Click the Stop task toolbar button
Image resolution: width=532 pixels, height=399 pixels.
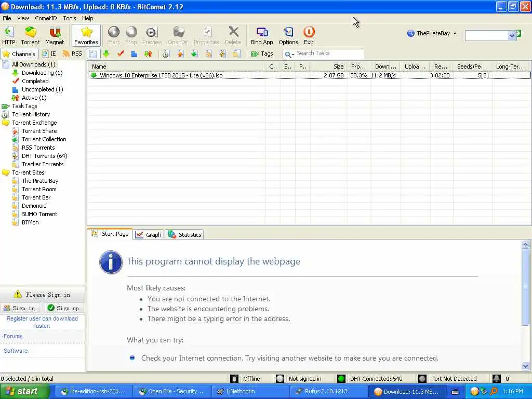click(131, 36)
